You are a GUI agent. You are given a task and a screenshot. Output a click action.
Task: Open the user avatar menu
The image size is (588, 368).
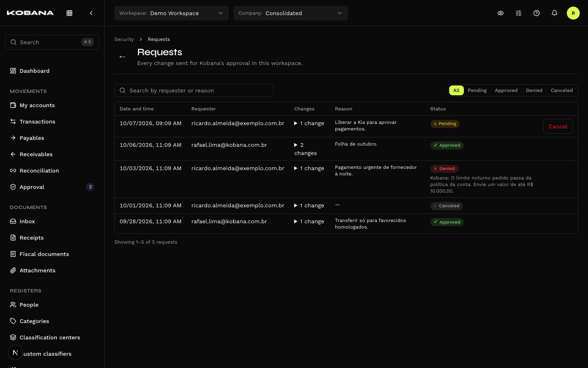click(x=573, y=13)
